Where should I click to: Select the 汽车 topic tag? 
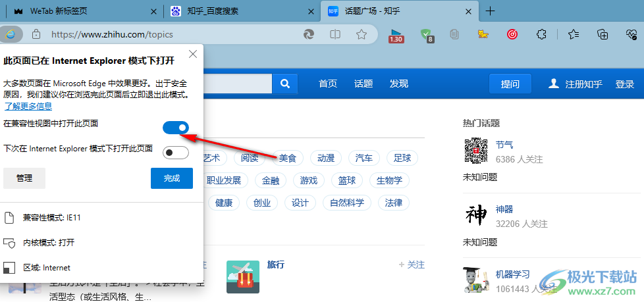pos(364,157)
